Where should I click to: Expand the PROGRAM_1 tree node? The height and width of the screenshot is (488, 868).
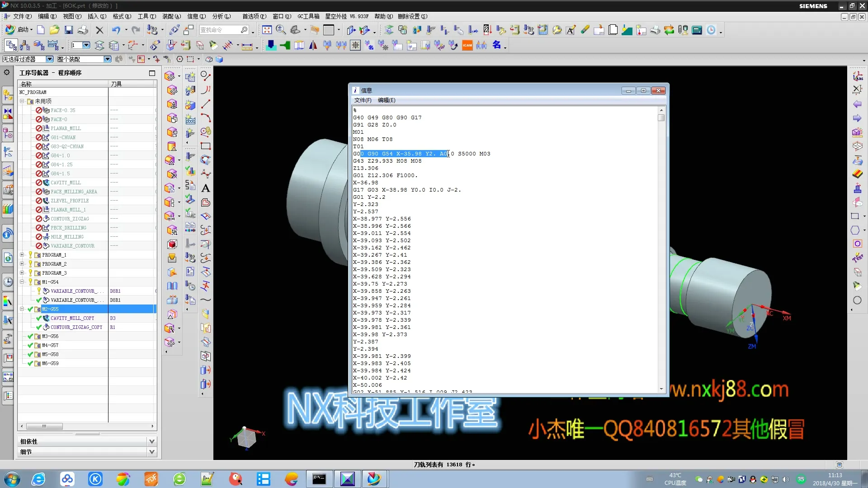coord(22,255)
